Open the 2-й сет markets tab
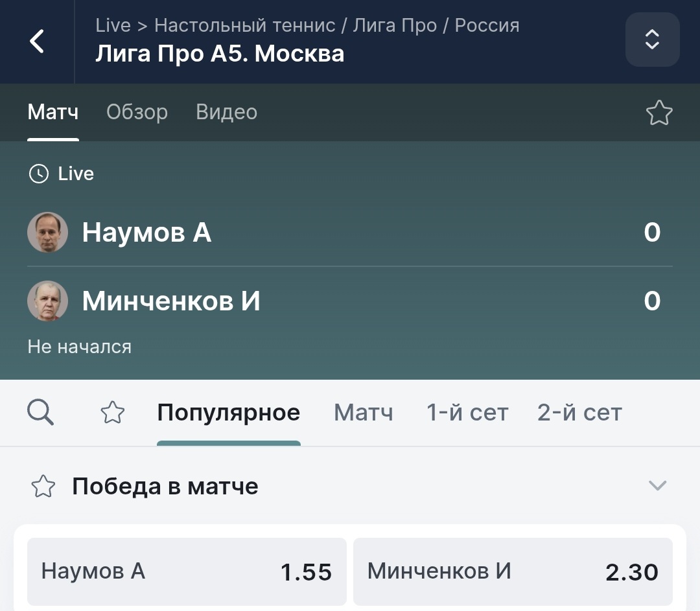This screenshot has width=700, height=611. tap(579, 413)
